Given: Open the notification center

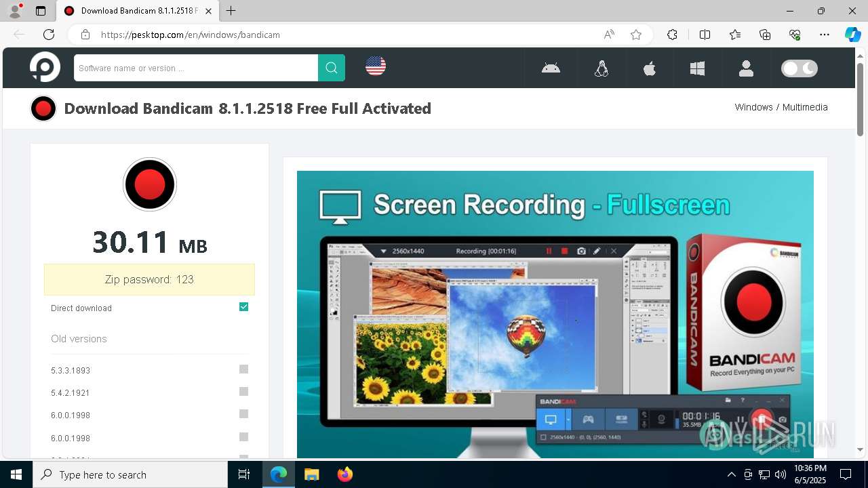Looking at the screenshot, I should (846, 474).
